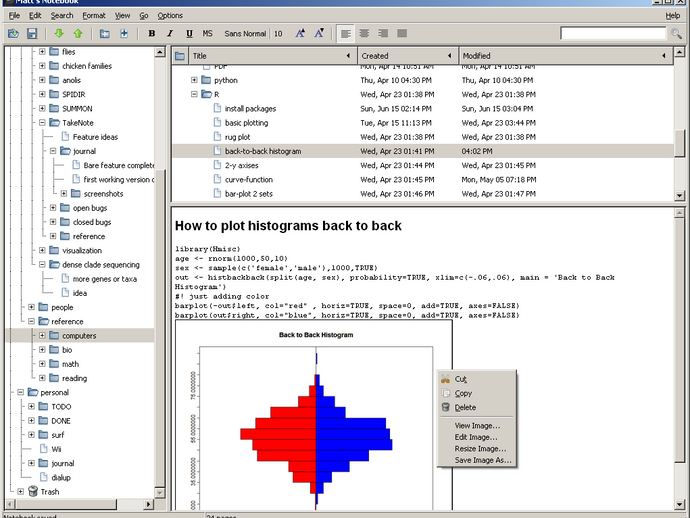Click the green down arrow icon
Viewport: 690px width, 518px height.
[59, 33]
